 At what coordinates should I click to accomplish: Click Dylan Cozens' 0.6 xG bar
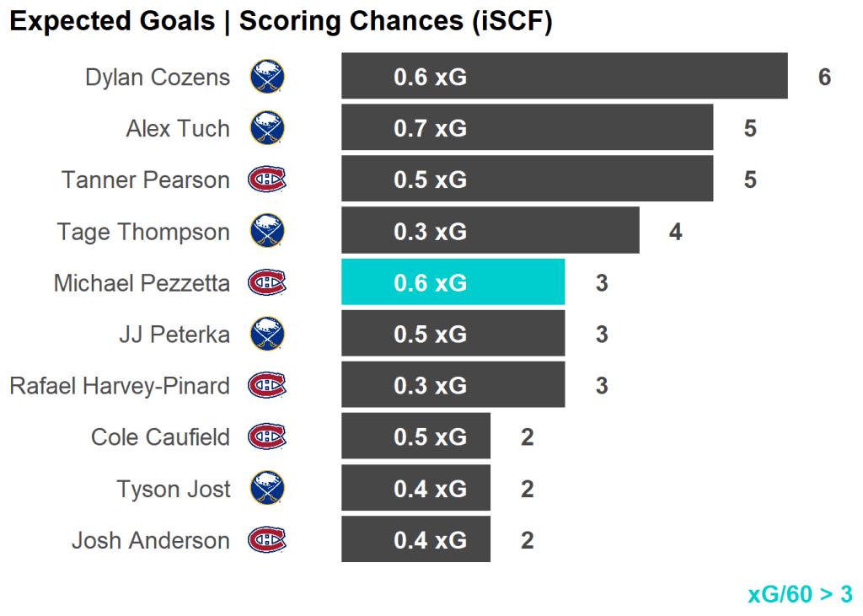pos(564,77)
